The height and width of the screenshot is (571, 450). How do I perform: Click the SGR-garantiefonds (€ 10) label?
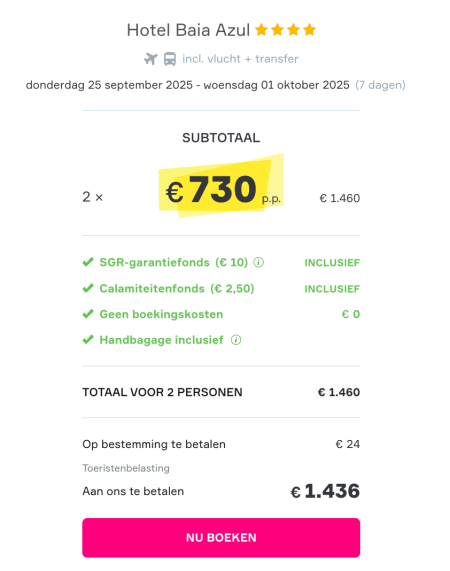174,262
